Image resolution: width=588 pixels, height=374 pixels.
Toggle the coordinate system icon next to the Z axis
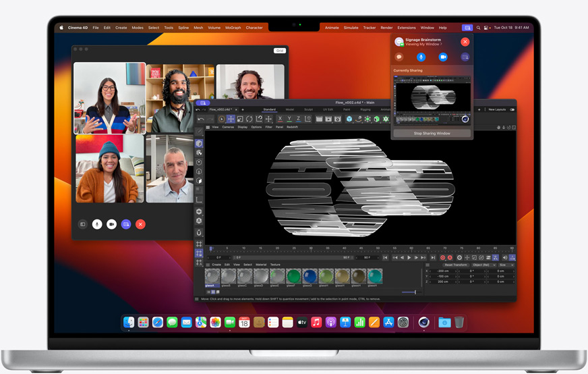(x=308, y=119)
